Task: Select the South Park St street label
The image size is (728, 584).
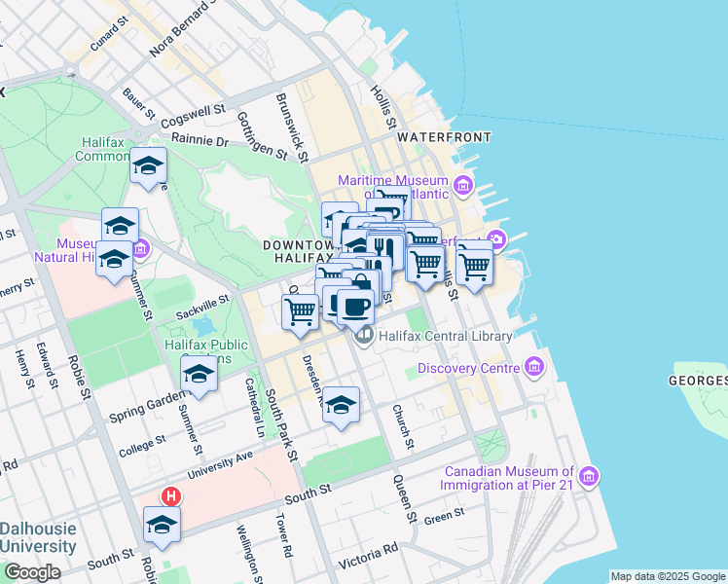Action: click(281, 425)
